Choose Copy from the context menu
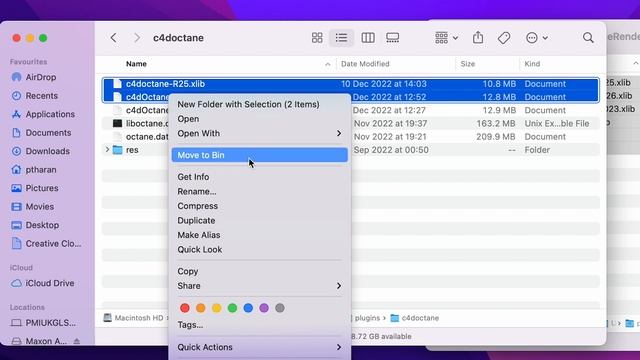 (259, 271)
